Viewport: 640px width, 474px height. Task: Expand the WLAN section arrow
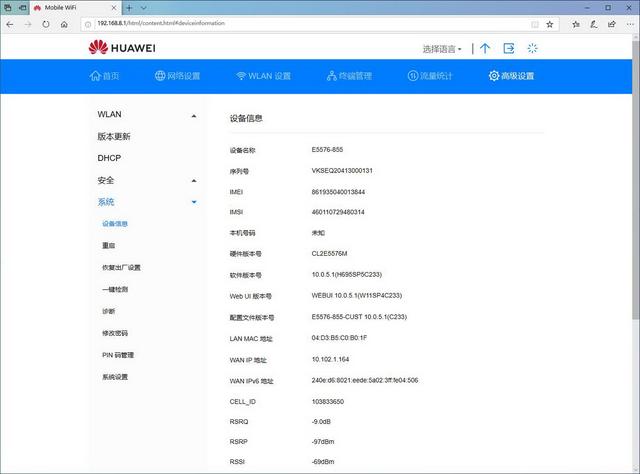click(194, 116)
